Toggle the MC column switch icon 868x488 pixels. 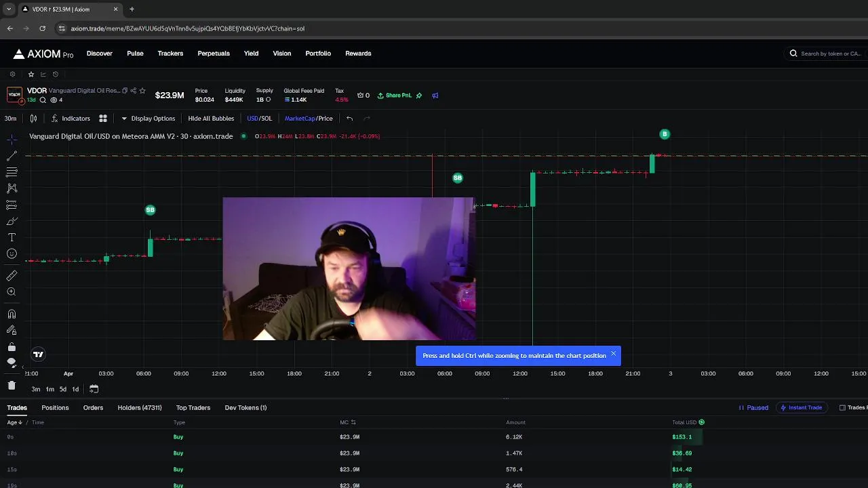pyautogui.click(x=353, y=422)
